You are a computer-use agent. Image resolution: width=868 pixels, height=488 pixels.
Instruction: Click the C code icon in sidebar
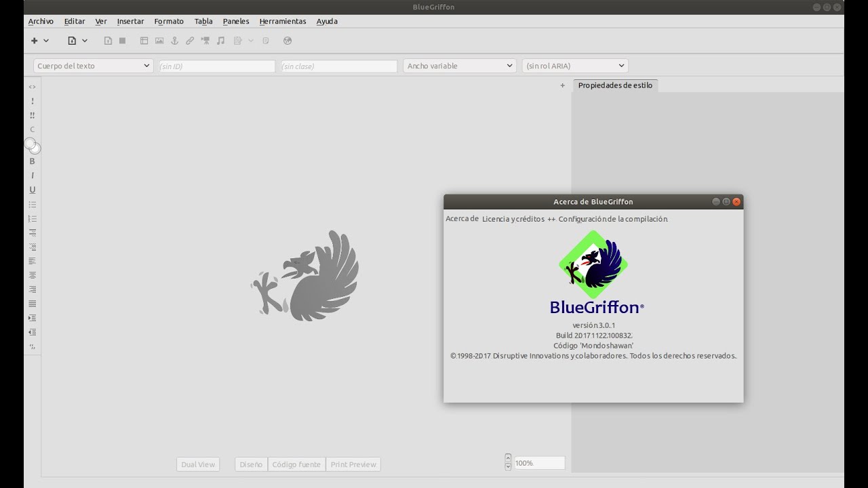(x=32, y=129)
